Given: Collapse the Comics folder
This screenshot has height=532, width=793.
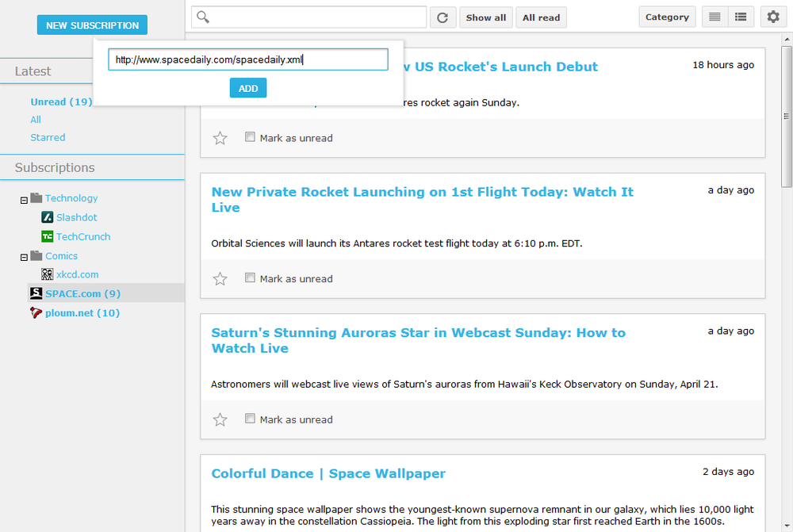Looking at the screenshot, I should click(23, 255).
